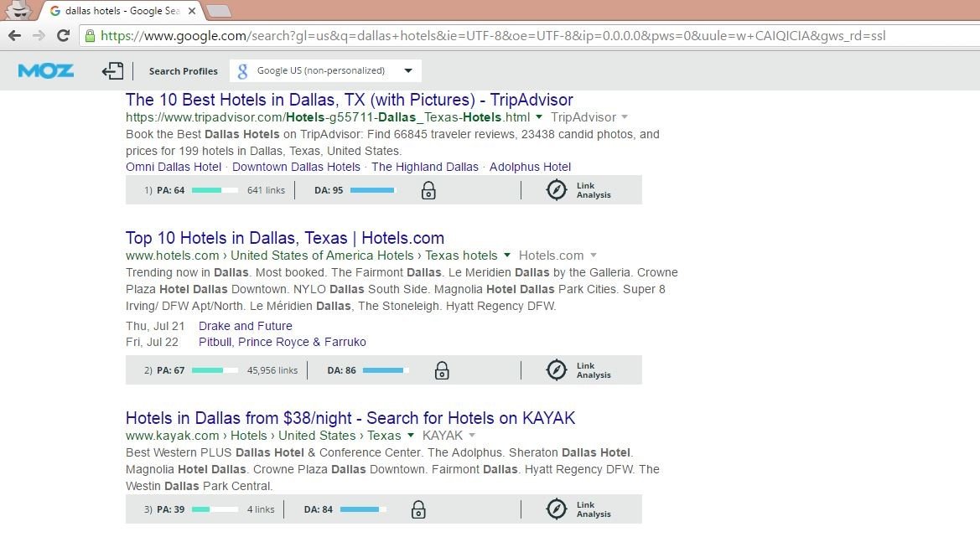
Task: Click 'Link Analysis' in the TripAdvisor metrics bar
Action: click(594, 190)
